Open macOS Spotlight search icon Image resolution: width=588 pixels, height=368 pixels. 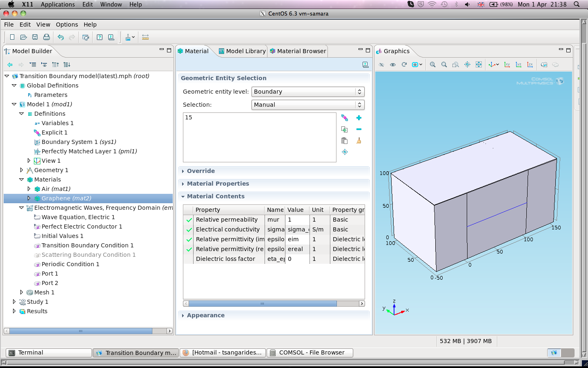point(577,4)
